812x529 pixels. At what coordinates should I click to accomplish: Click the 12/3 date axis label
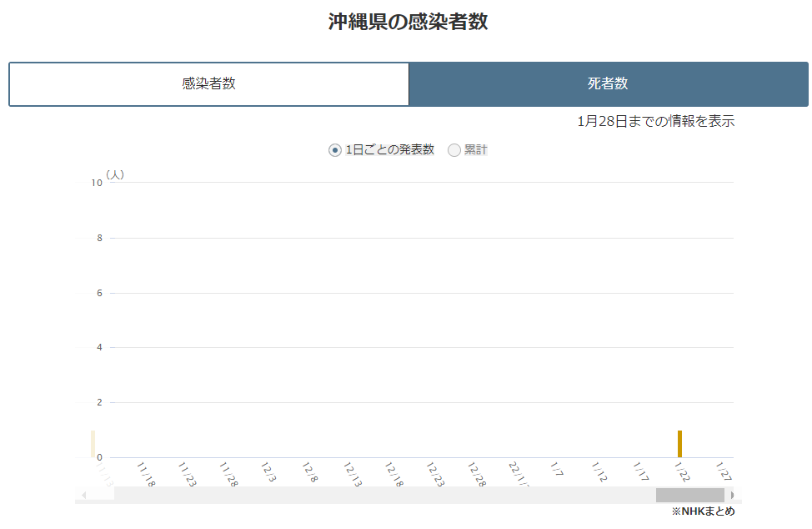tap(268, 472)
